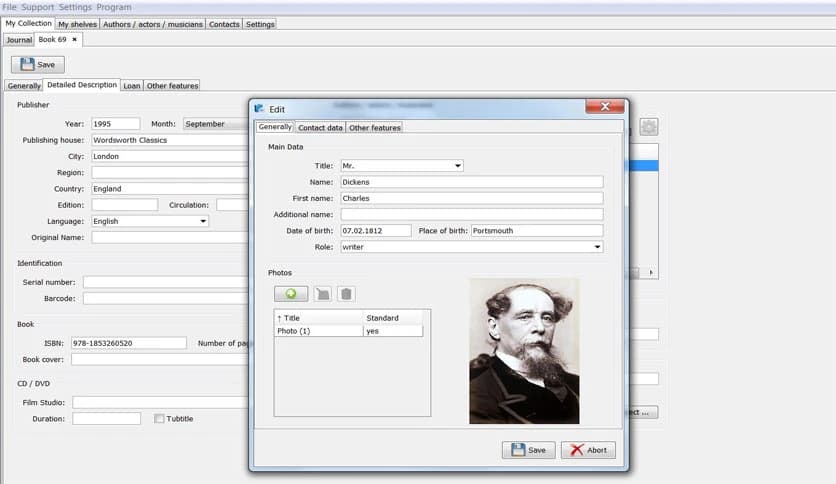
Task: Click the Save button above book tabs
Action: (x=38, y=64)
